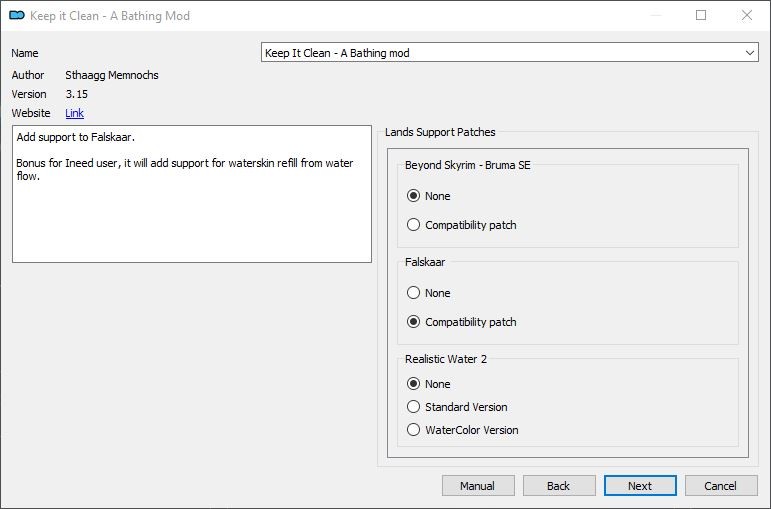Click the Lands Support Patches group label

(x=440, y=132)
